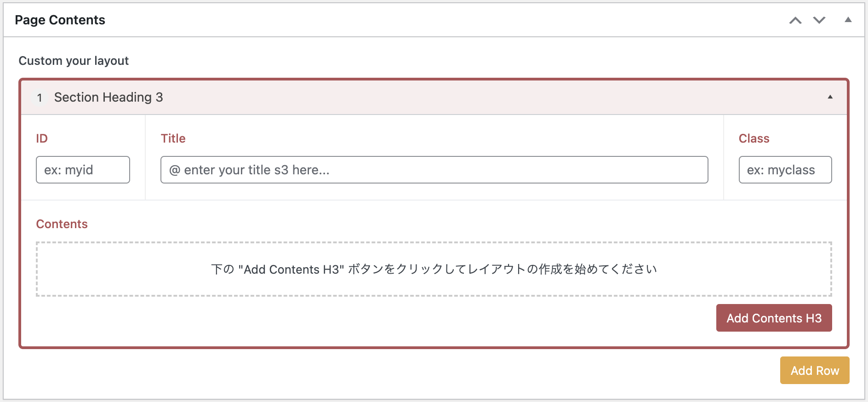Click the Section Heading 3 layout title
Image resolution: width=868 pixels, height=402 pixels.
pyautogui.click(x=108, y=98)
